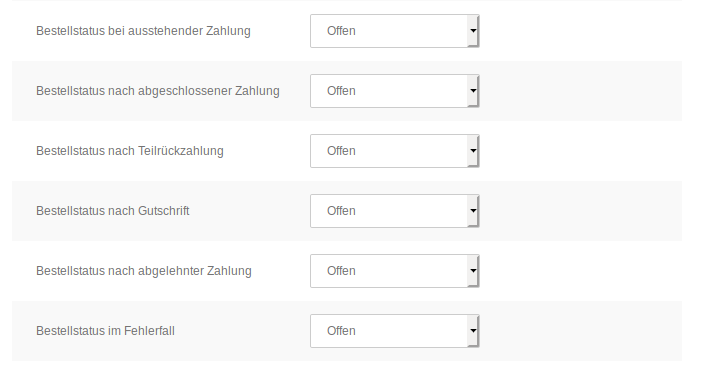Click the arrow icon of abgeschlossener Zahlung select

pyautogui.click(x=473, y=91)
